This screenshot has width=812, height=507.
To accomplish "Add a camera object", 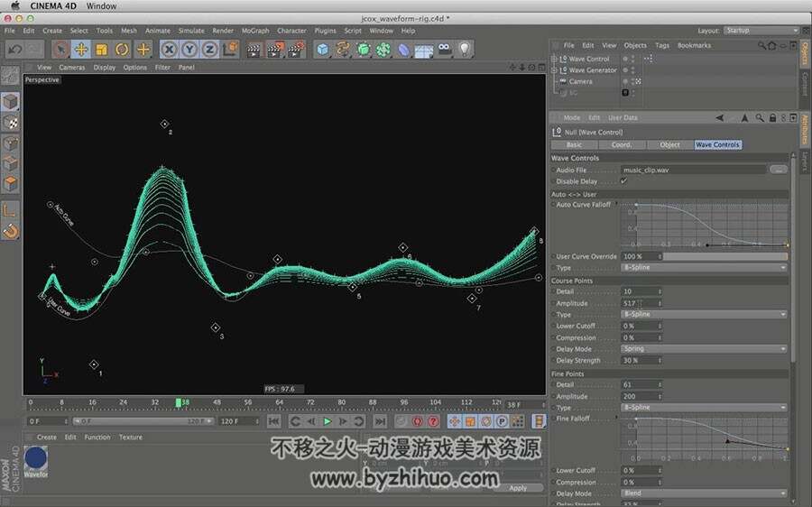I will click(x=444, y=50).
